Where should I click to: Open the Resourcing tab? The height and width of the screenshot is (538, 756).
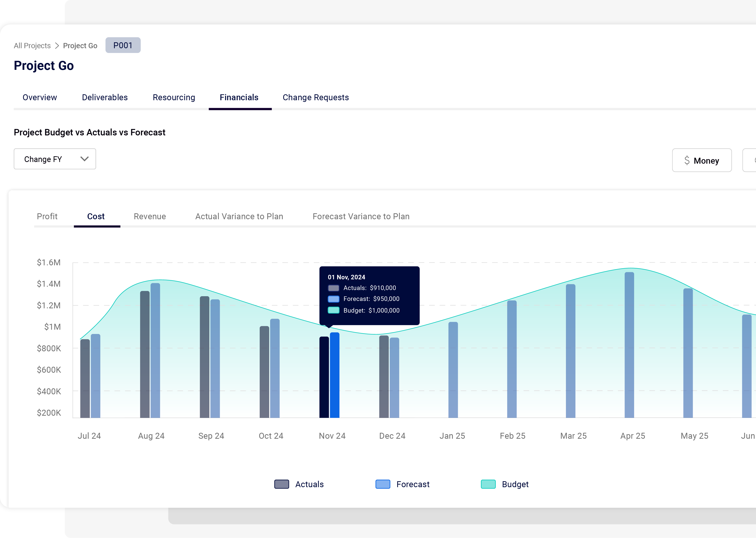click(174, 97)
